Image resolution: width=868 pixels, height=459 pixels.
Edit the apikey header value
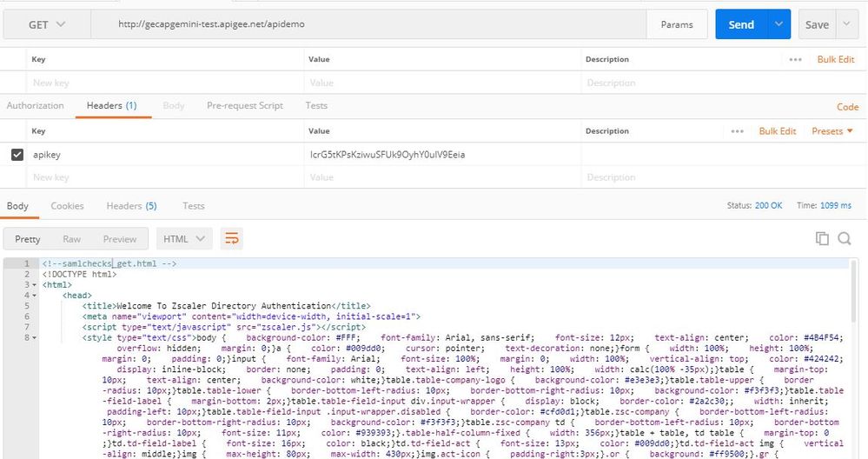click(x=443, y=155)
